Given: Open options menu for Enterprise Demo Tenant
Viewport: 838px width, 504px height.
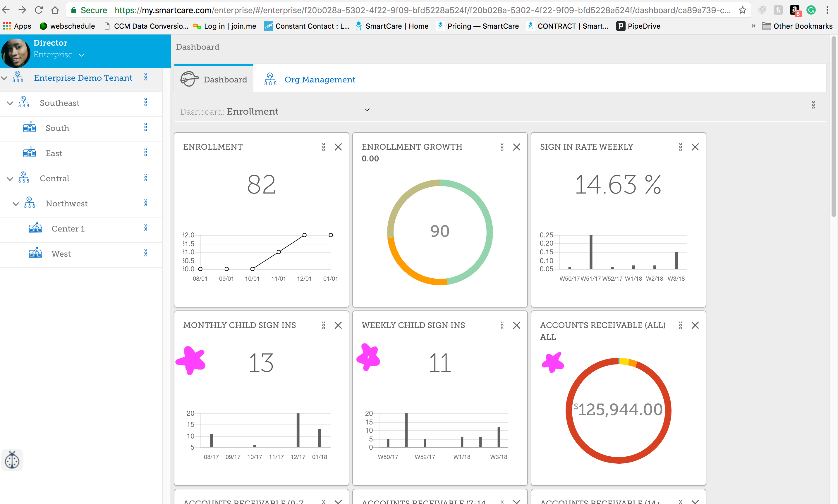Looking at the screenshot, I should (146, 77).
